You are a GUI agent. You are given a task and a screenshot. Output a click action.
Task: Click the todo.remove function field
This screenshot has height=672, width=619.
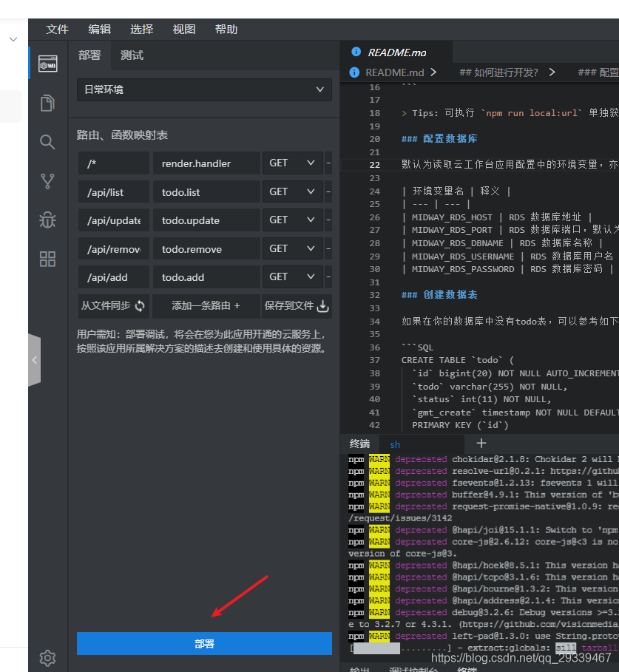pyautogui.click(x=206, y=248)
